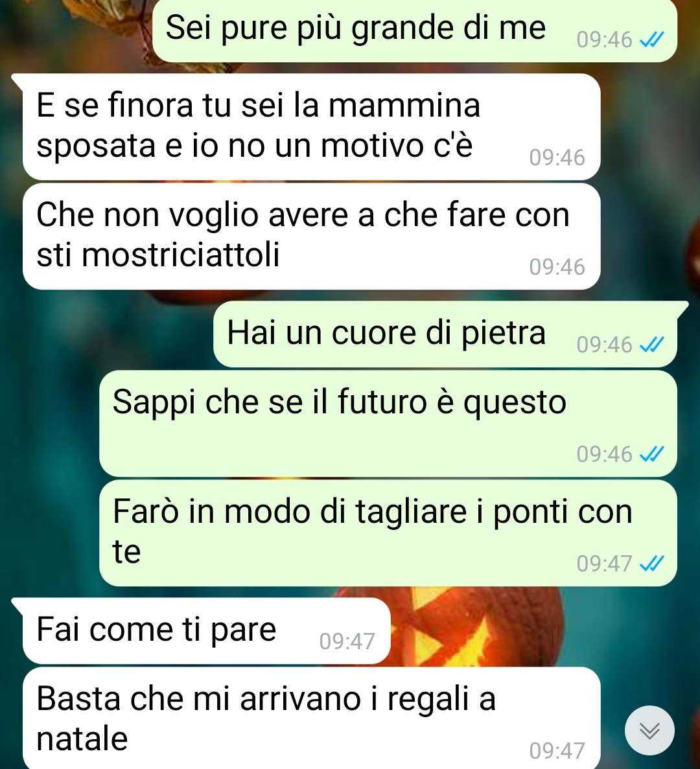Tap the blue ticks on 'Farò in modo di tagliare i ponti' message

(x=653, y=564)
